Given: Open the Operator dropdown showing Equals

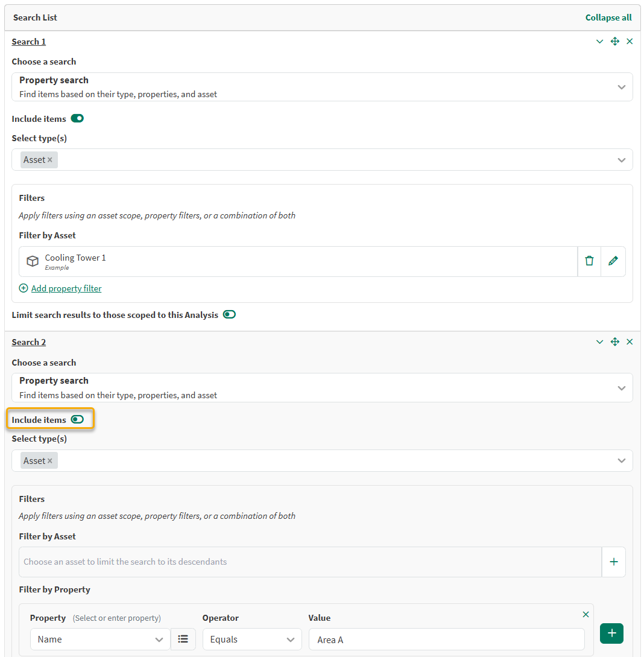Looking at the screenshot, I should pos(251,640).
